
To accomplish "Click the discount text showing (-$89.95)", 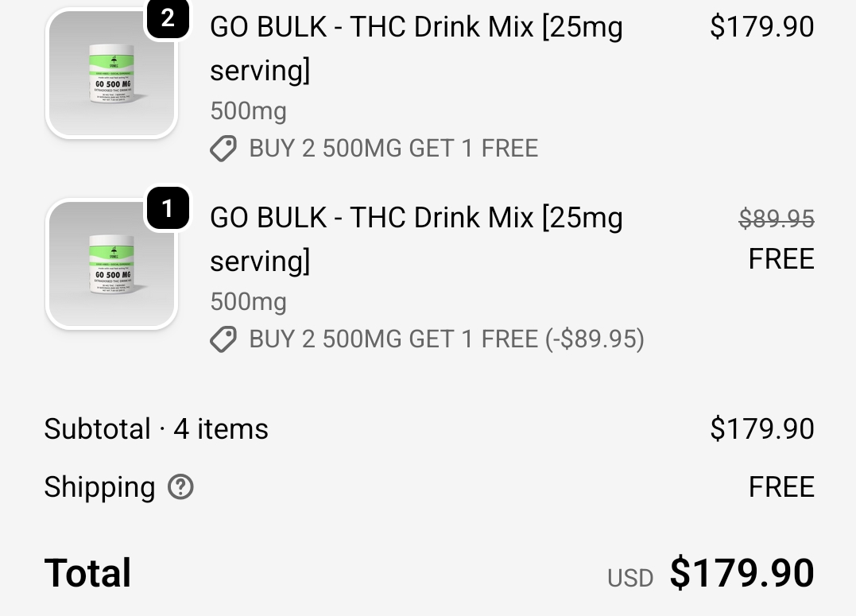I will [595, 339].
